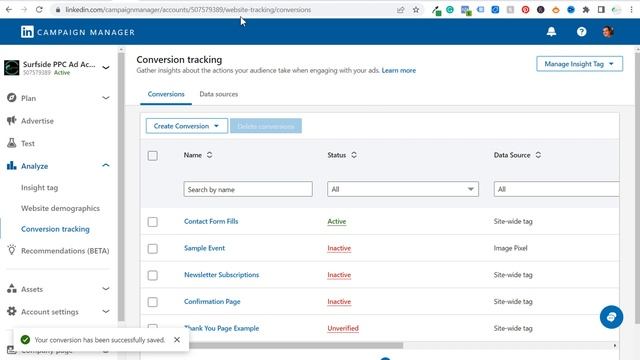Image resolution: width=640 pixels, height=360 pixels.
Task: Open the Create Conversion dropdown
Action: click(187, 126)
